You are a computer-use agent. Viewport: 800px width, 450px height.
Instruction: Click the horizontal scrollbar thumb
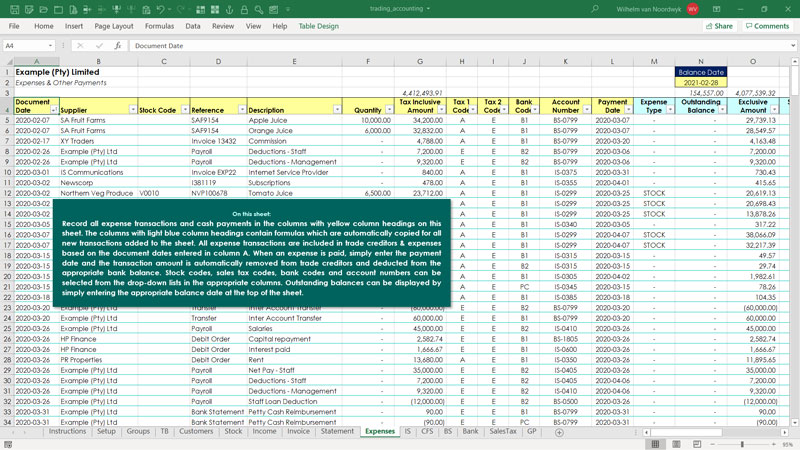pyautogui.click(x=686, y=432)
